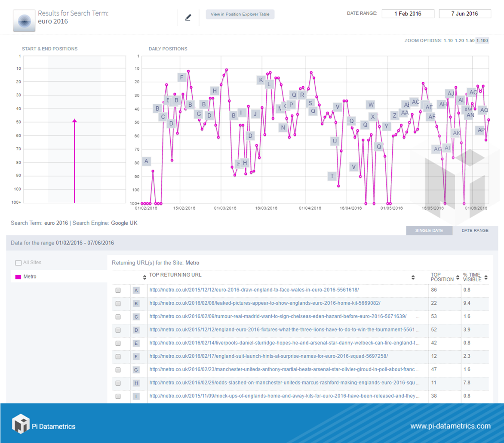The image size is (504, 443).
Task: Check the checkbox for URL row B
Action: click(118, 304)
